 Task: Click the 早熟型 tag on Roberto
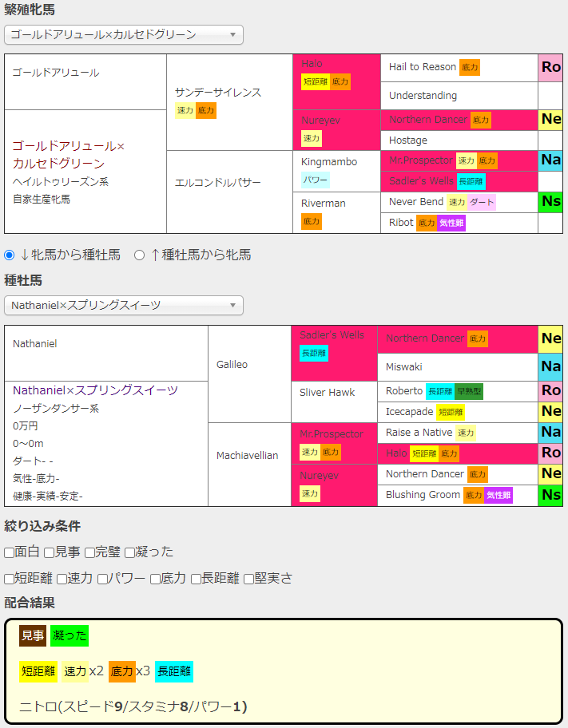click(469, 391)
